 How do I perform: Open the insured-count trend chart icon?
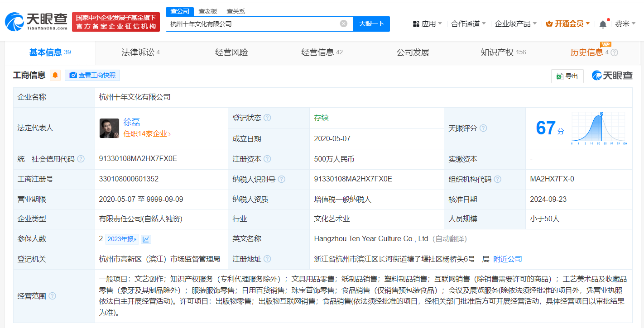[x=145, y=239]
